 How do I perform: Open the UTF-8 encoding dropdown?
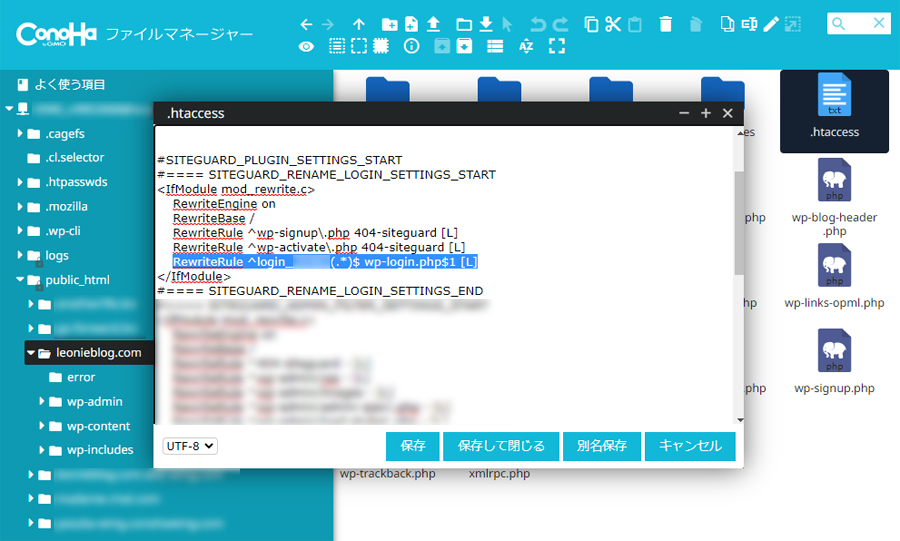(190, 446)
